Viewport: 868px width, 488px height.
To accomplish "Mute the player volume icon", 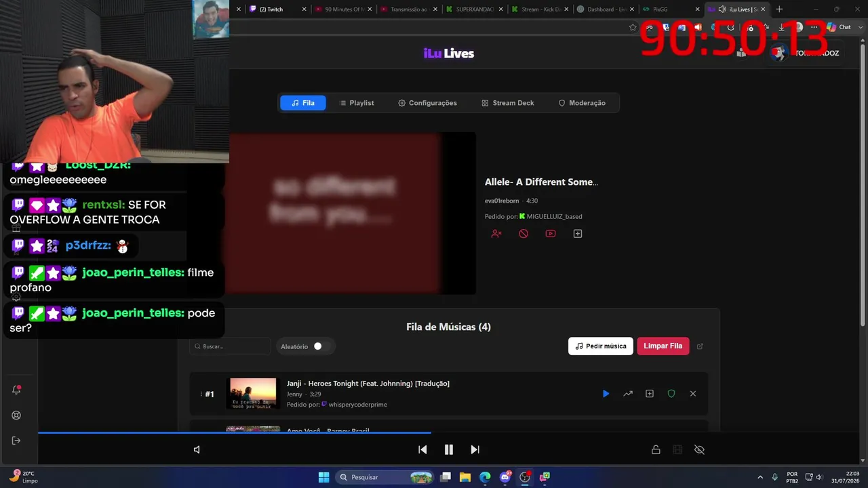I will coord(197,449).
